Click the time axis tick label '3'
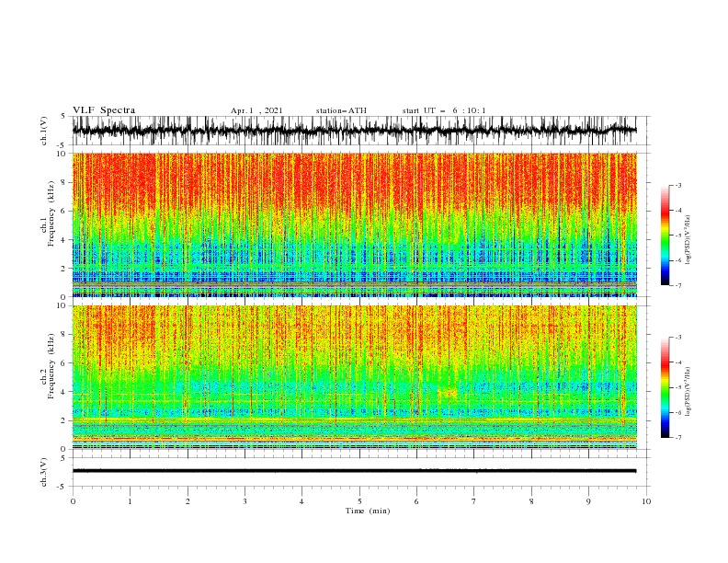This screenshot has height=563, width=728. click(x=245, y=501)
